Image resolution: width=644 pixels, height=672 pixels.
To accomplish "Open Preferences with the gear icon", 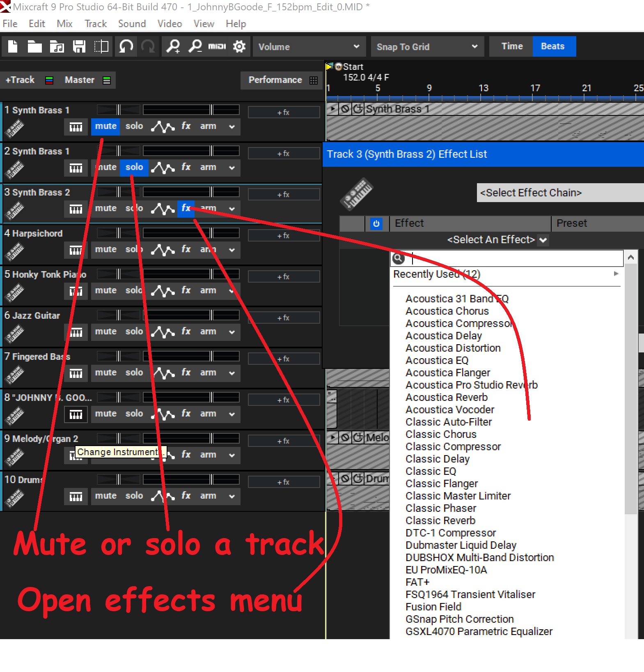I will tap(239, 46).
